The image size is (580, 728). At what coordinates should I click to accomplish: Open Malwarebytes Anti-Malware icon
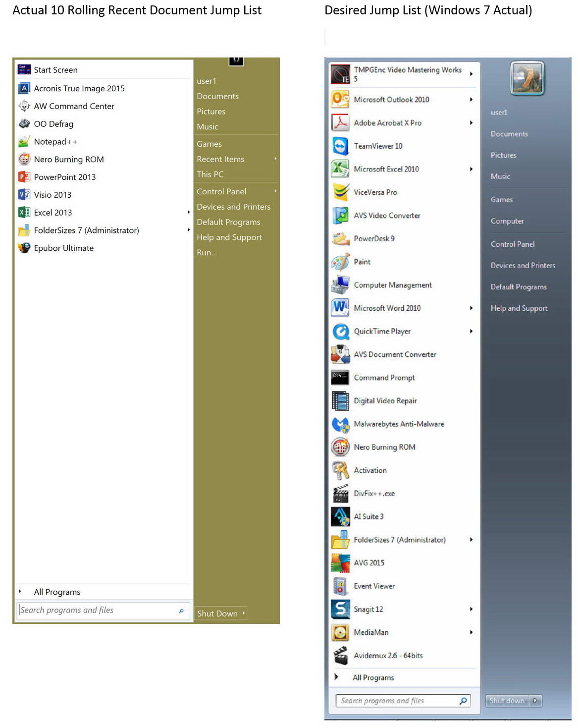tap(340, 424)
